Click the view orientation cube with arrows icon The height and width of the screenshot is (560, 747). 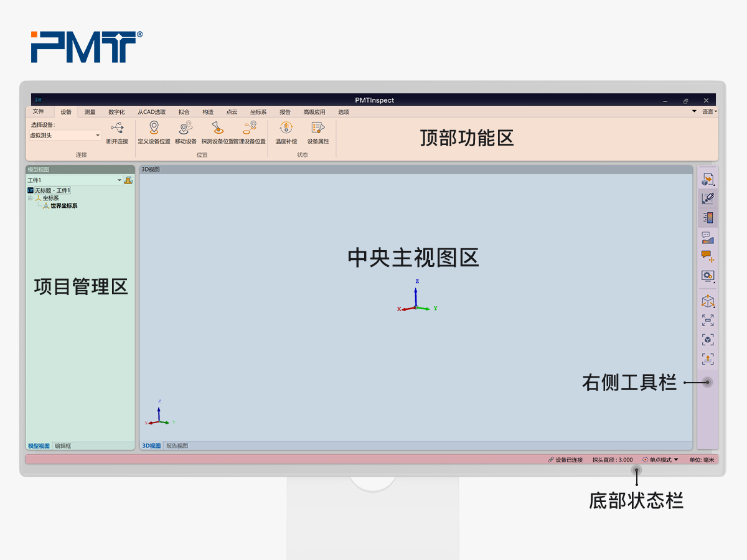(x=708, y=301)
